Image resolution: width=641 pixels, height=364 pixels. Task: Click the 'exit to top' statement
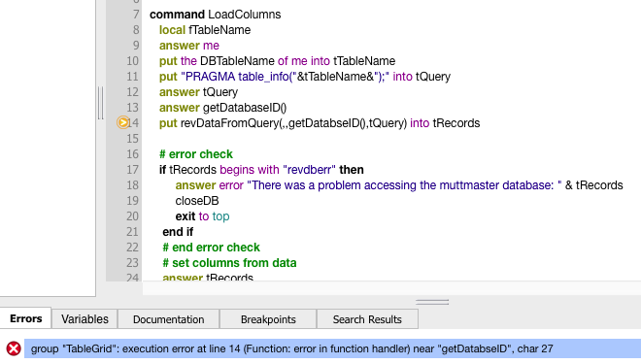202,216
